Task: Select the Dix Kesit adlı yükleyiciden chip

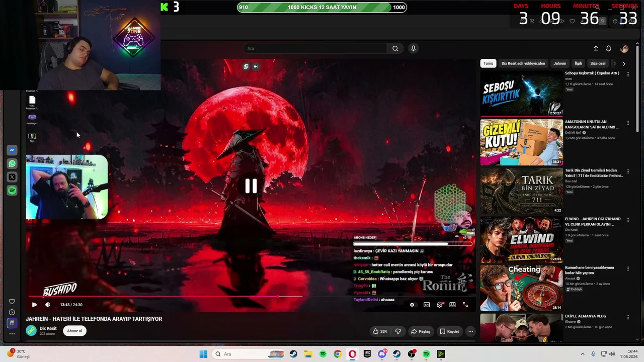Action: tap(523, 63)
